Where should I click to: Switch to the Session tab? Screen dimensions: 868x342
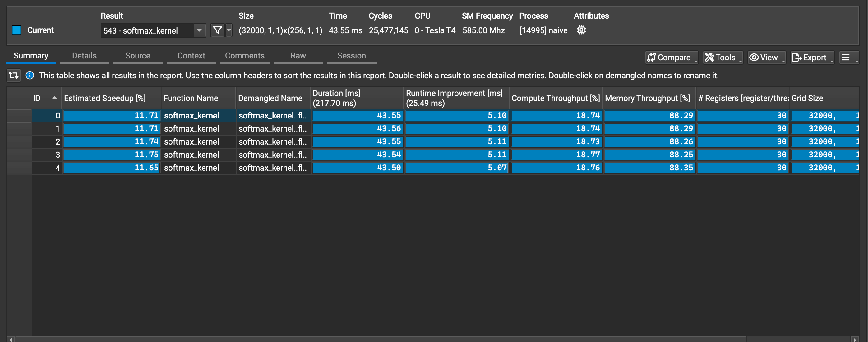351,56
